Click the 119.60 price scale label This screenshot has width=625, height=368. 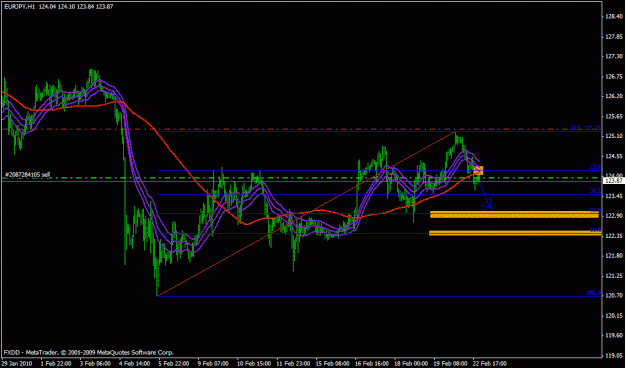(614, 335)
